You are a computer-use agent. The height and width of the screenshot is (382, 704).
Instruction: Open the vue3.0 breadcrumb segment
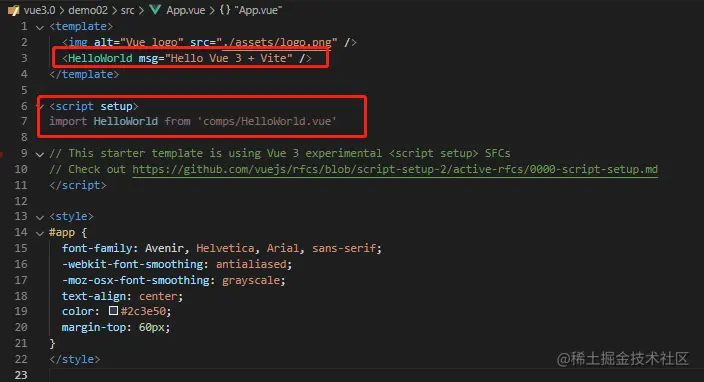pos(40,10)
